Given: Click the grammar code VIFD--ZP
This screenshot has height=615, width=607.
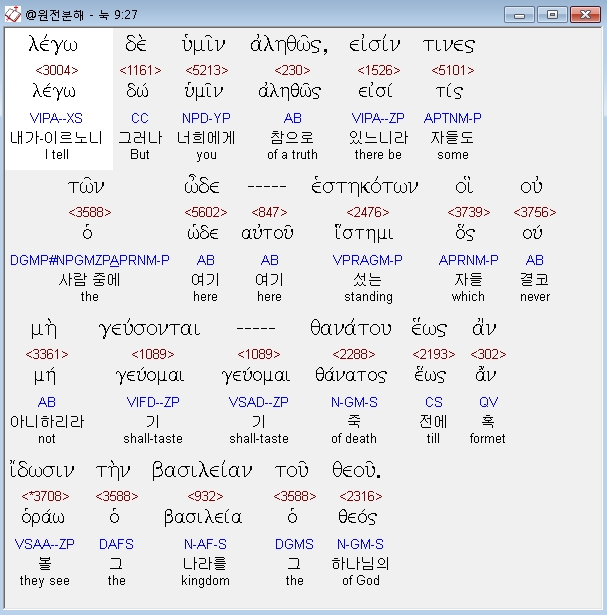Looking at the screenshot, I should coord(153,402).
